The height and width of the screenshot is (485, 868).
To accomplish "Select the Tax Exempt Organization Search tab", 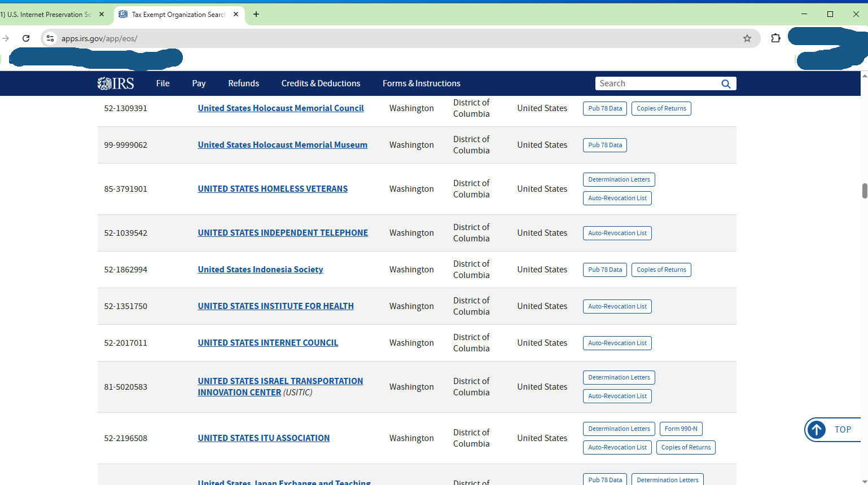I will tap(178, 15).
